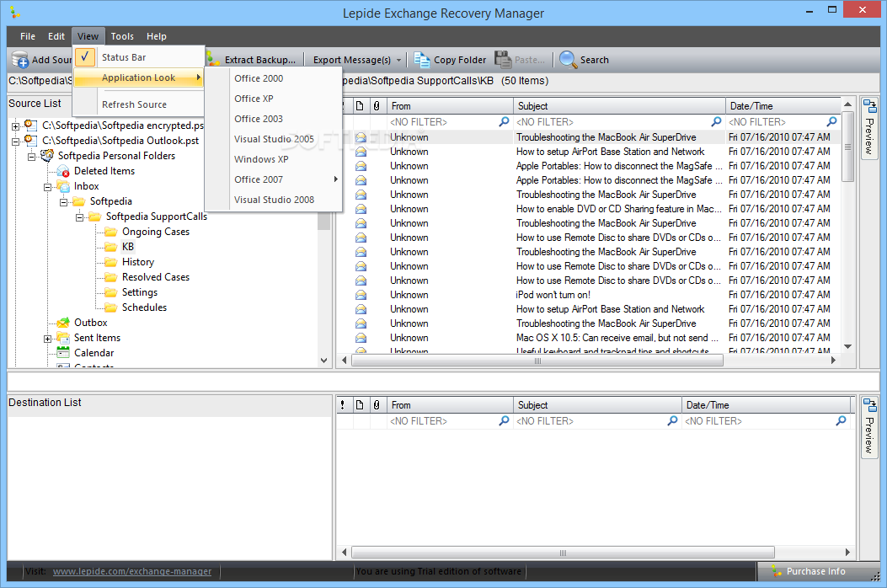This screenshot has height=588, width=887.
Task: Sort source list by Subject column
Action: (619, 106)
